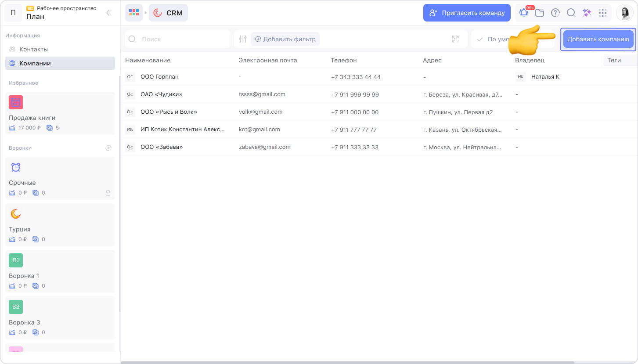
Task: Click the Добавить компанию button
Action: point(598,39)
